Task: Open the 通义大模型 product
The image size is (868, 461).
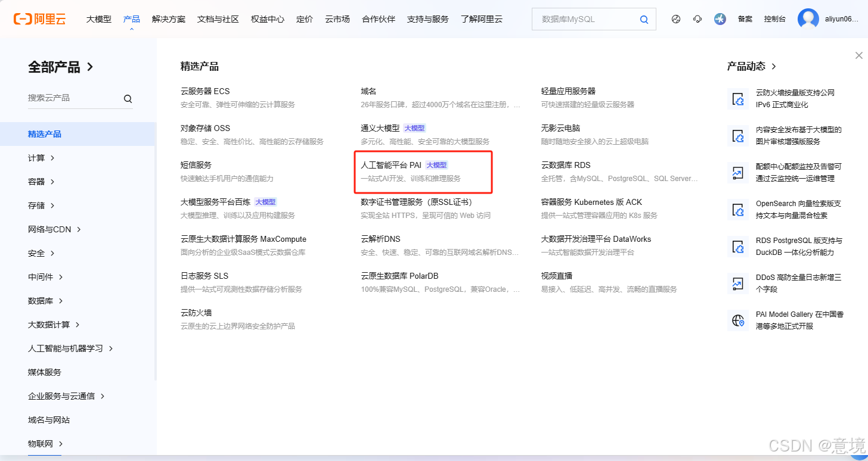Action: [x=380, y=128]
